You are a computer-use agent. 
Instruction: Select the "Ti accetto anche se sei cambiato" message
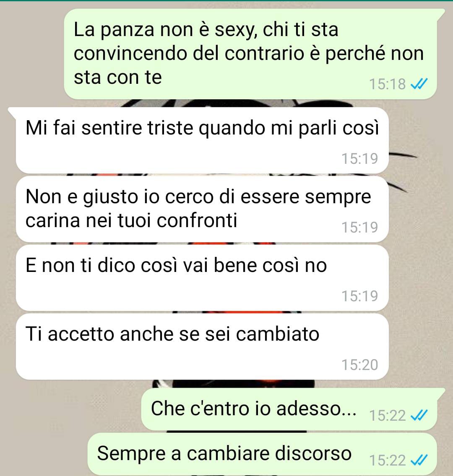point(202,347)
